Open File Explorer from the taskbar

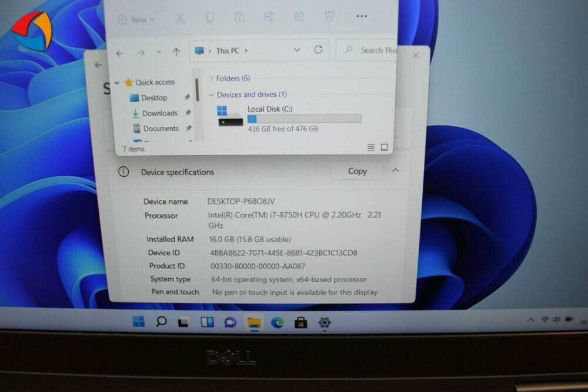click(254, 322)
